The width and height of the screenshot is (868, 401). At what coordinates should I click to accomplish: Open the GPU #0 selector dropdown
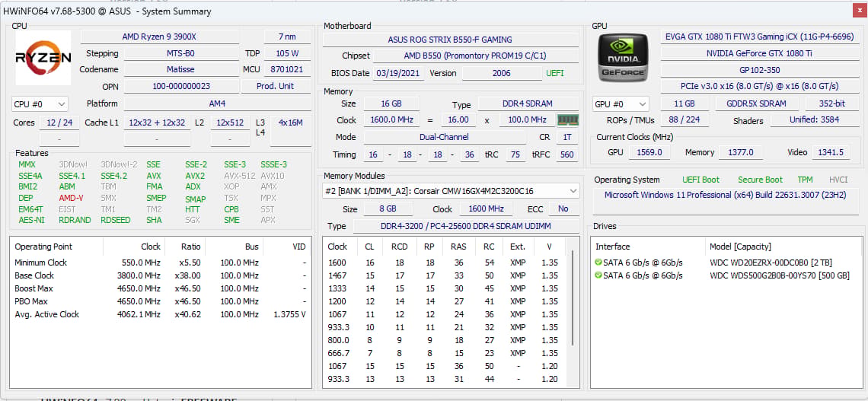(x=621, y=104)
